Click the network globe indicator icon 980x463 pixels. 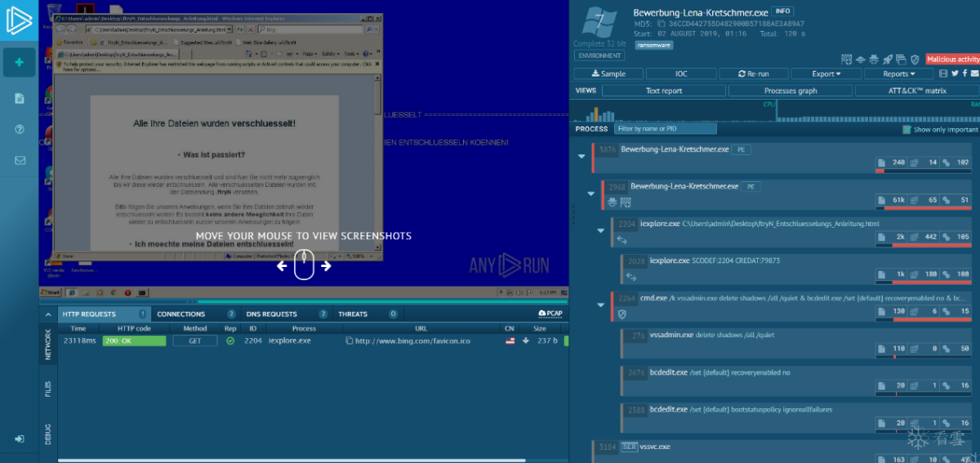[860, 59]
